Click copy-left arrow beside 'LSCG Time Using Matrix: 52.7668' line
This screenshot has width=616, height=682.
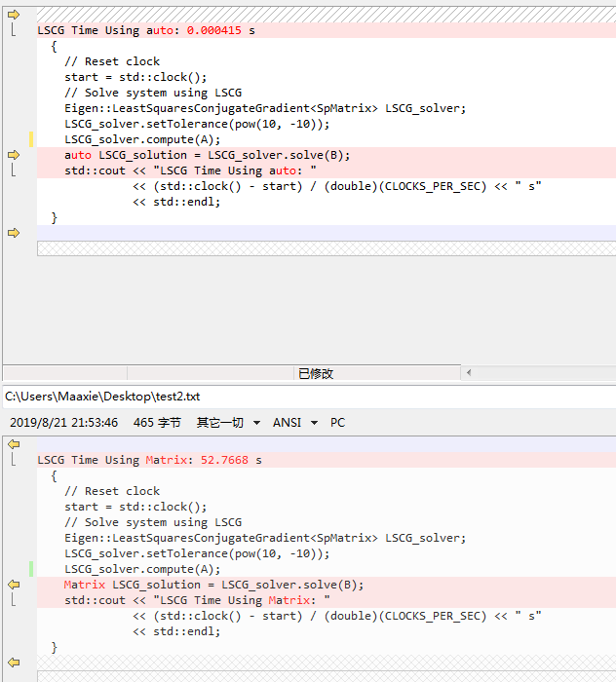14,444
